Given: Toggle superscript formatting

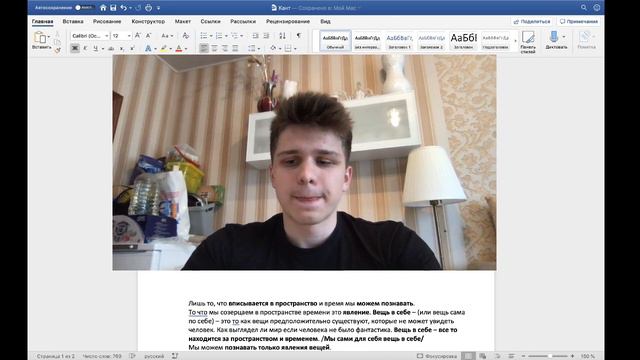Looking at the screenshot, I should (x=132, y=48).
